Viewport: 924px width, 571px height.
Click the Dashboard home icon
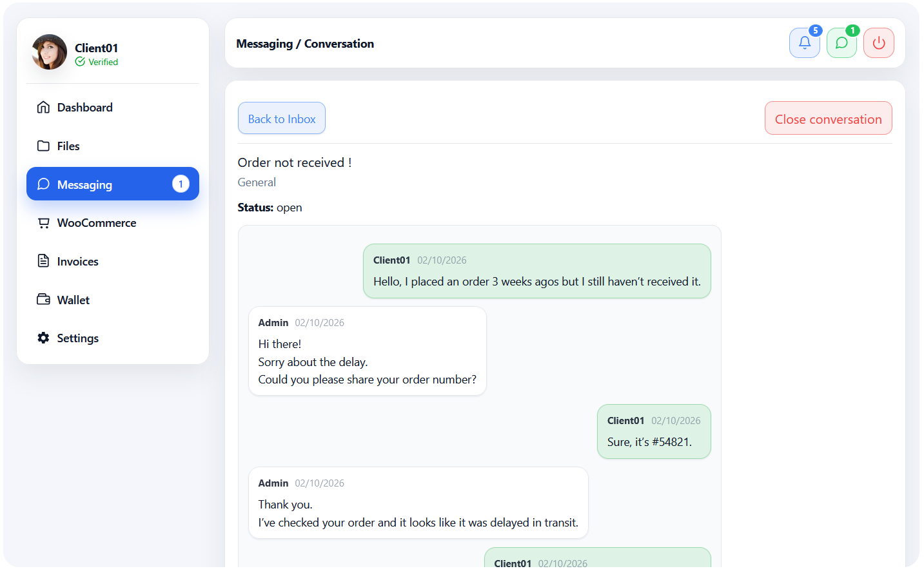point(43,108)
